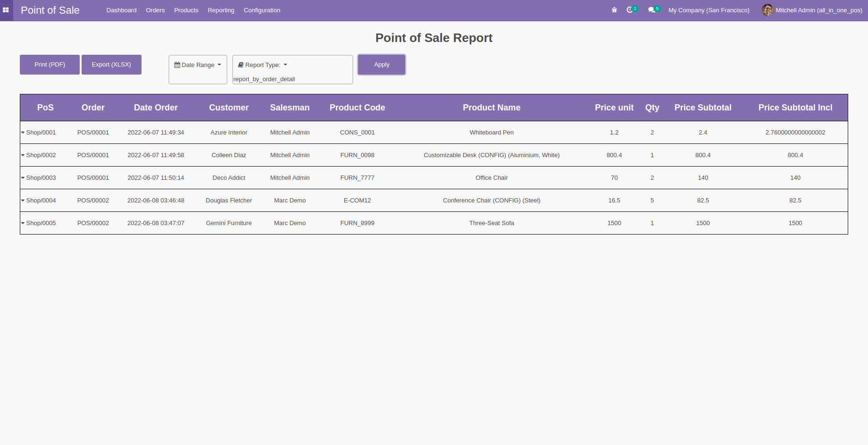Open the apps grid menu icon
This screenshot has height=445, width=868.
click(x=6, y=10)
